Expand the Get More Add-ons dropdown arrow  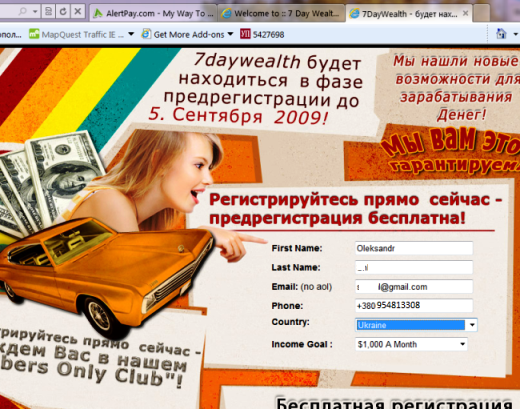click(x=230, y=34)
